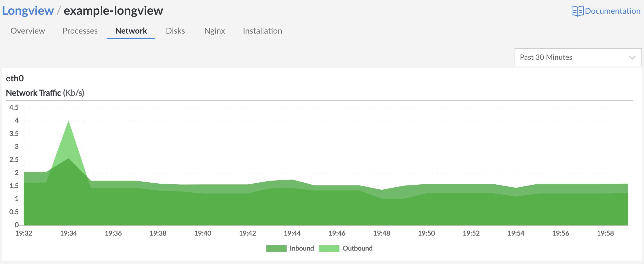The image size is (644, 264).
Task: Click the Inbound green color swatch
Action: tap(277, 248)
